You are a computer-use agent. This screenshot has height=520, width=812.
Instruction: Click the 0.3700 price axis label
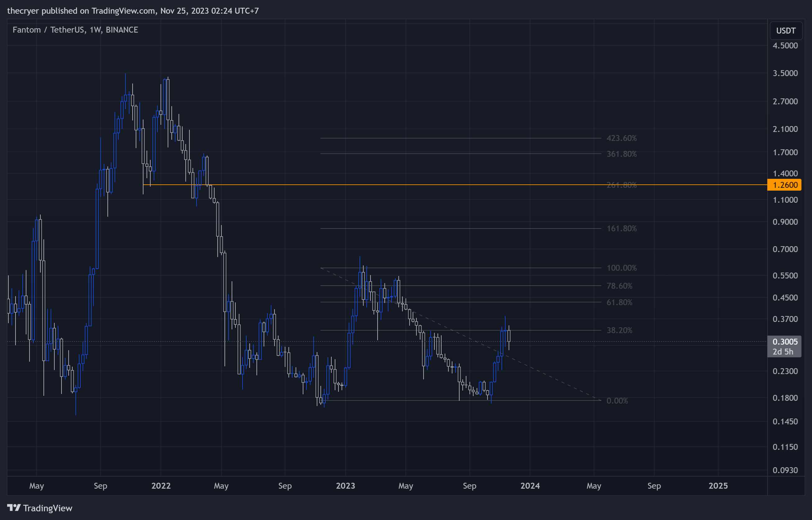(x=785, y=319)
